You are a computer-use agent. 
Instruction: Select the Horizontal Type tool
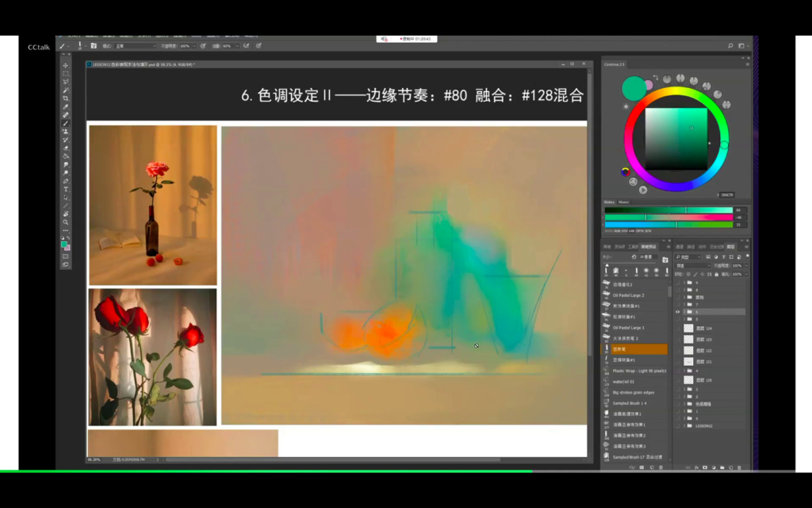(66, 189)
